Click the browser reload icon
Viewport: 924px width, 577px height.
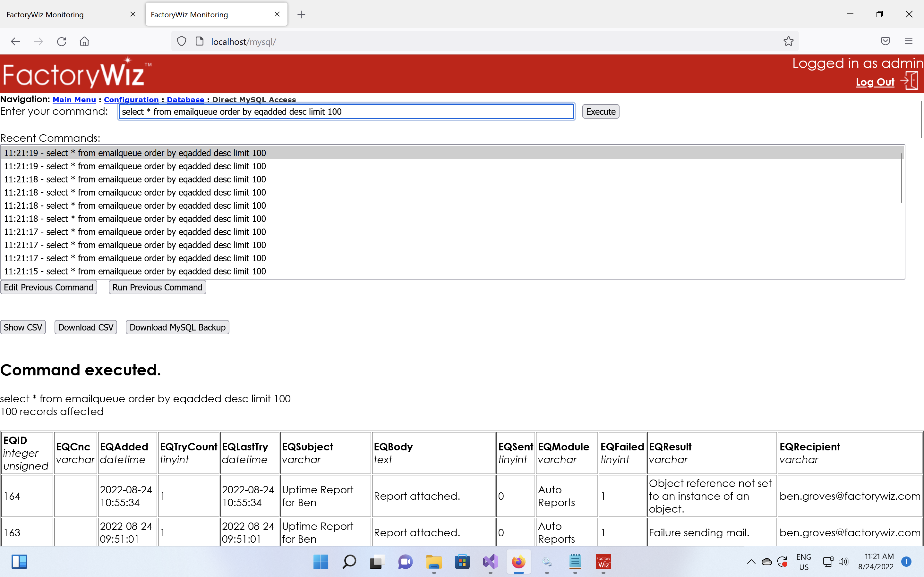(62, 42)
